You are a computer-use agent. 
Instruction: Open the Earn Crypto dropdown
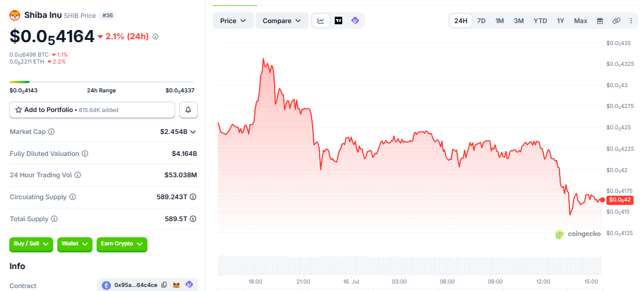[x=121, y=244]
